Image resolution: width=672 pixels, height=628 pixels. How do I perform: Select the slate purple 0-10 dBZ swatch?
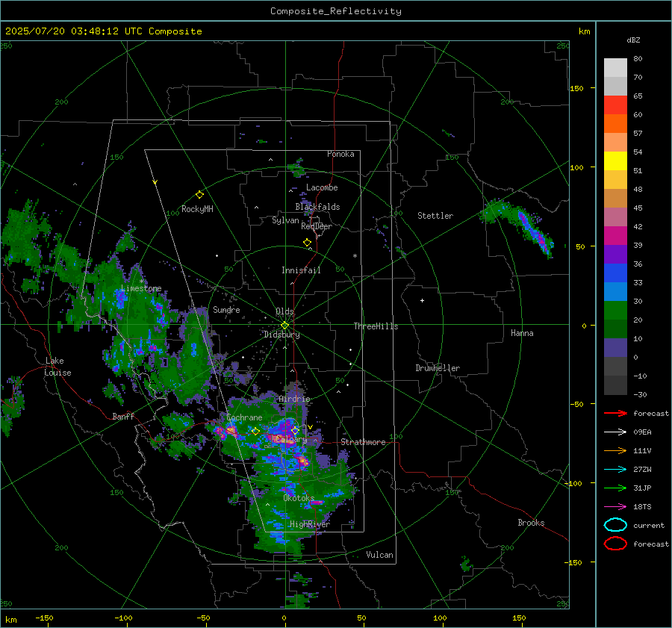click(615, 348)
